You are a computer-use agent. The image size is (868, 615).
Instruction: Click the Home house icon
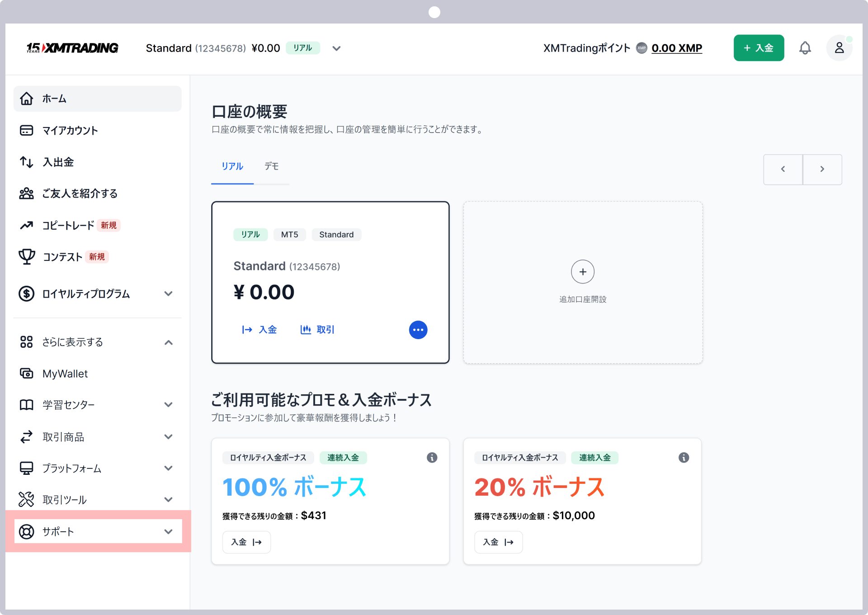point(27,99)
